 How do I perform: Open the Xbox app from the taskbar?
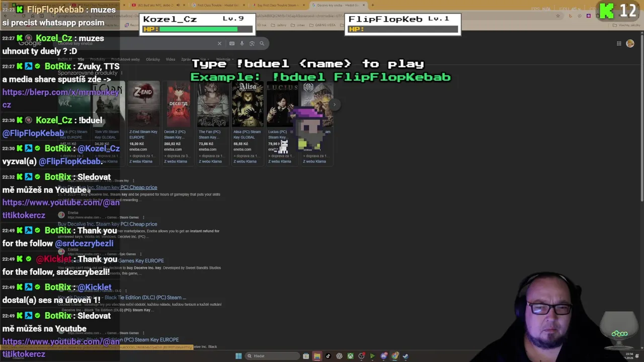click(x=350, y=356)
